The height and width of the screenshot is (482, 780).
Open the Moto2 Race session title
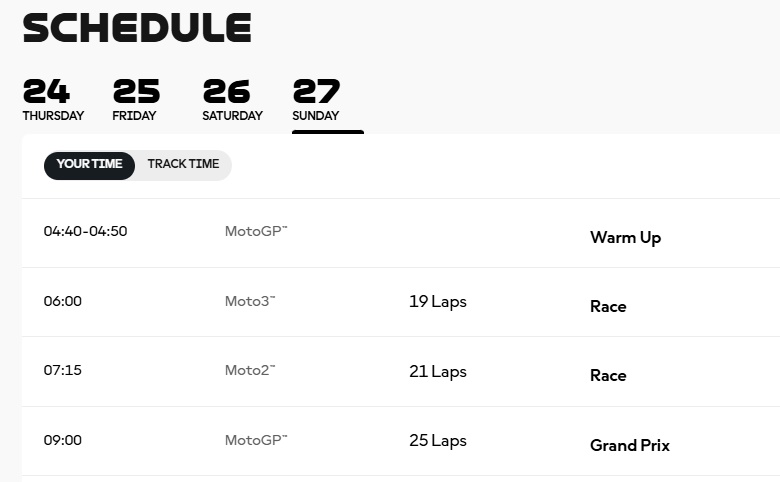click(x=608, y=376)
